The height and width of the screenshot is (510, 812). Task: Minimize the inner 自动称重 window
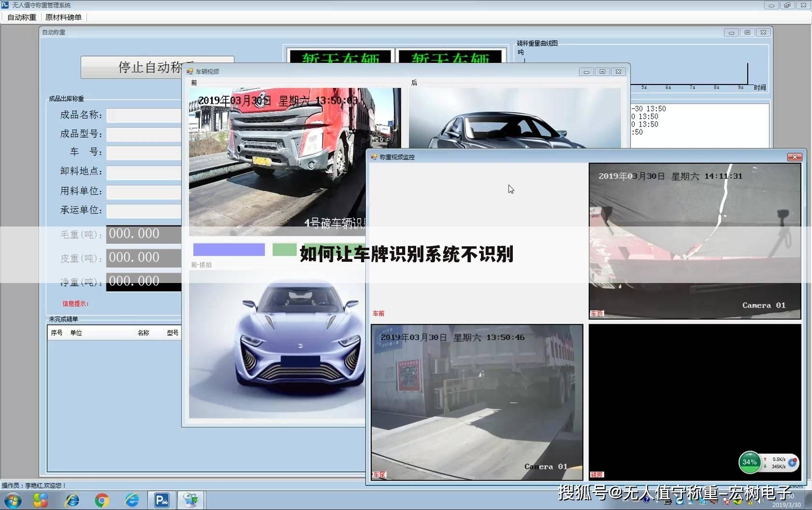click(731, 33)
